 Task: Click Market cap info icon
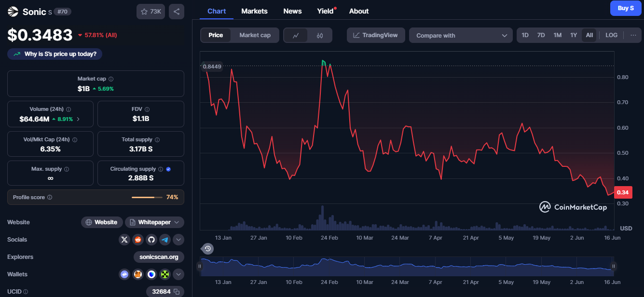point(111,79)
